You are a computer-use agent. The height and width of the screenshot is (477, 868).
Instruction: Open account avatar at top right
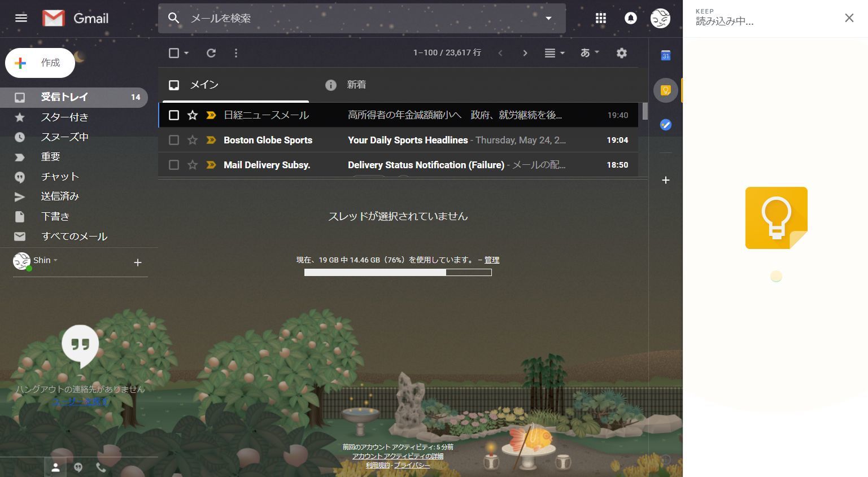point(660,18)
